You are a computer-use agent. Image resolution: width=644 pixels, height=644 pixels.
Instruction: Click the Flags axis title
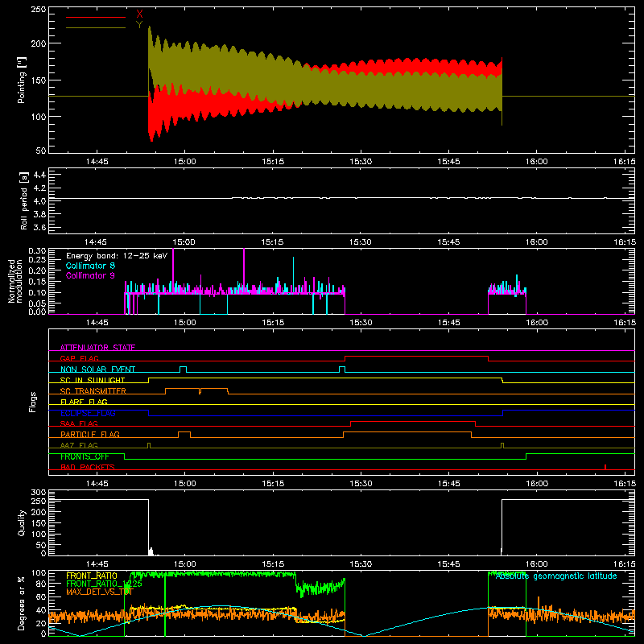tap(33, 402)
